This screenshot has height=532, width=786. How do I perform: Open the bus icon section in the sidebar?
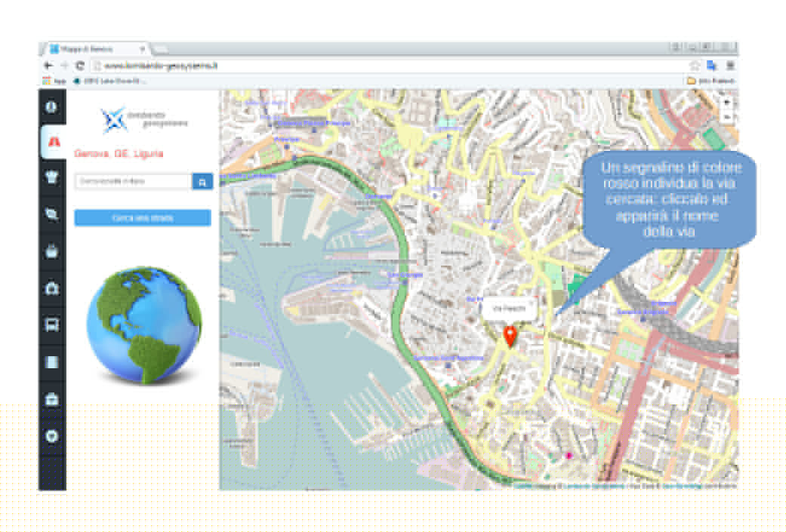click(52, 324)
